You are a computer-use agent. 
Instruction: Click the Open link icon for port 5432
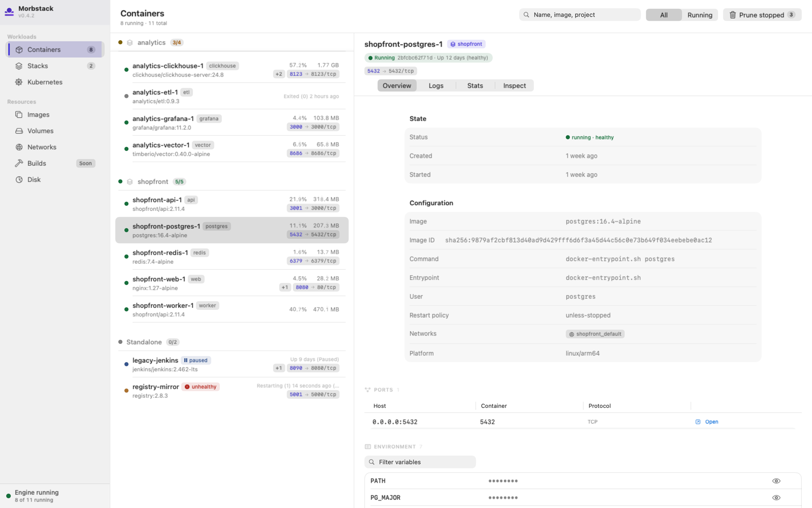[x=698, y=422]
